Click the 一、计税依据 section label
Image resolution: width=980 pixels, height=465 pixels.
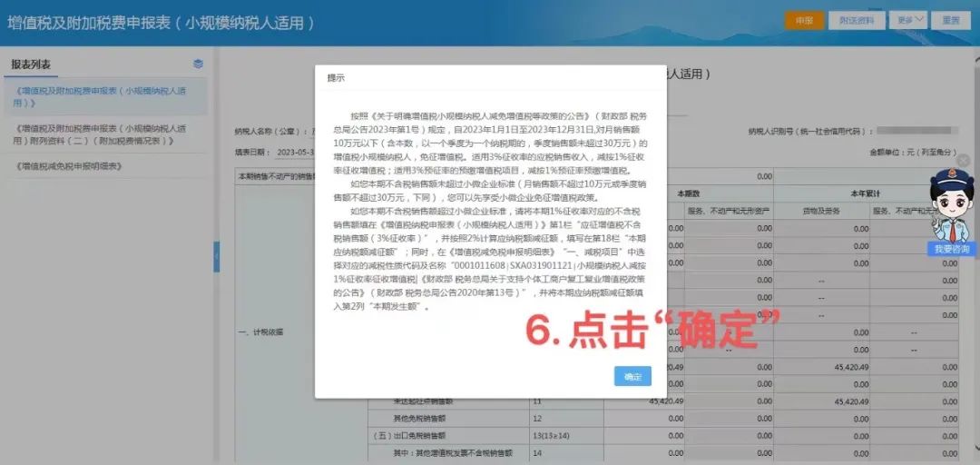pyautogui.click(x=262, y=331)
